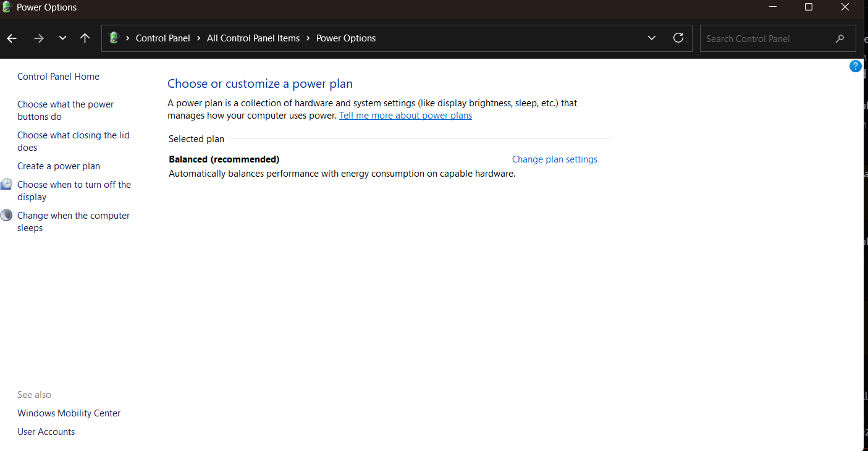Open Control Panel Home

pyautogui.click(x=58, y=77)
